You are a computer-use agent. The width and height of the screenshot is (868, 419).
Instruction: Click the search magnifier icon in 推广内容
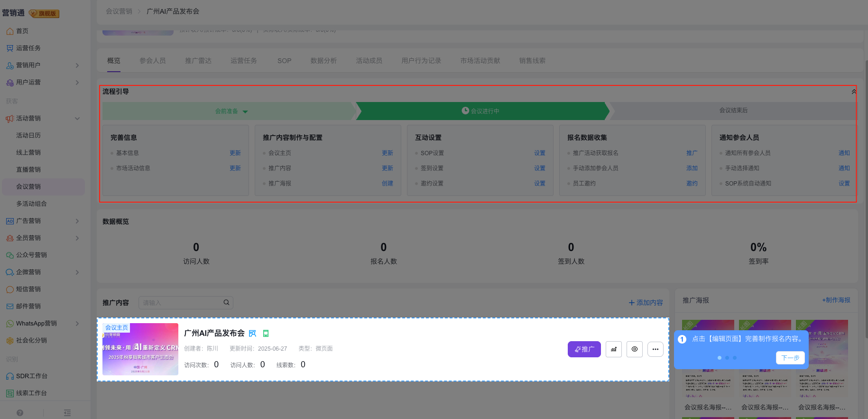click(x=226, y=303)
